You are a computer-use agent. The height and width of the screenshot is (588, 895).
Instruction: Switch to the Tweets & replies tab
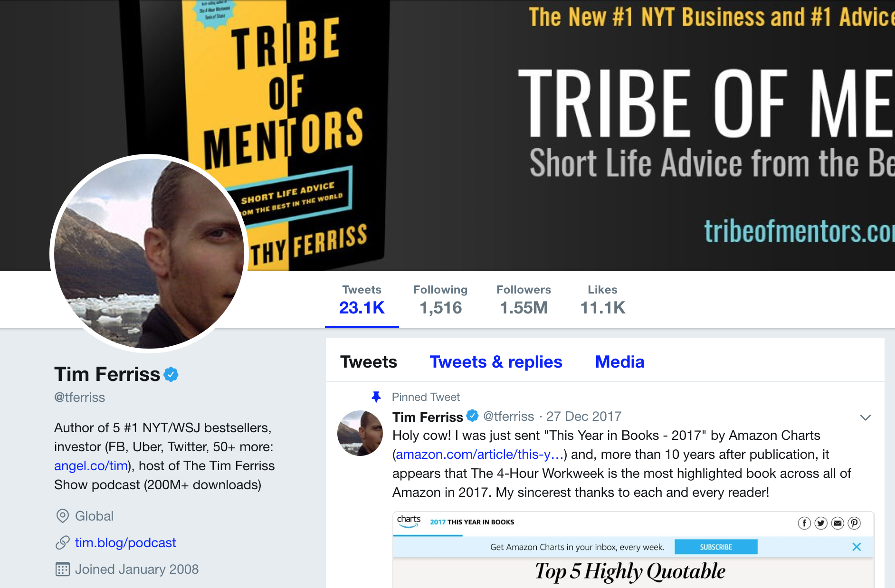(496, 362)
